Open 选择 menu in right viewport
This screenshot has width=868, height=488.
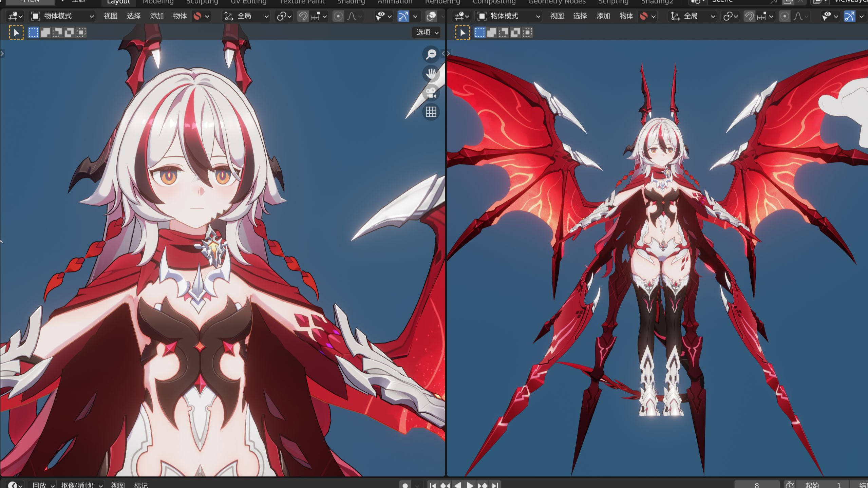click(x=580, y=16)
